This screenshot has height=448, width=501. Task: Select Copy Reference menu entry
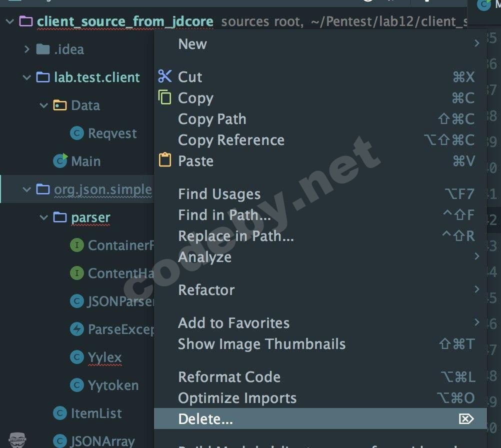(320, 140)
